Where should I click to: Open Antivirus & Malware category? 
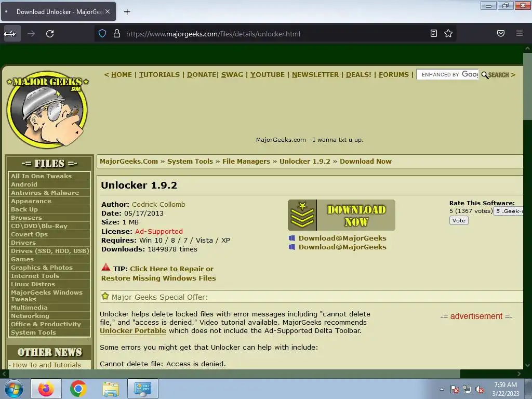pos(45,193)
